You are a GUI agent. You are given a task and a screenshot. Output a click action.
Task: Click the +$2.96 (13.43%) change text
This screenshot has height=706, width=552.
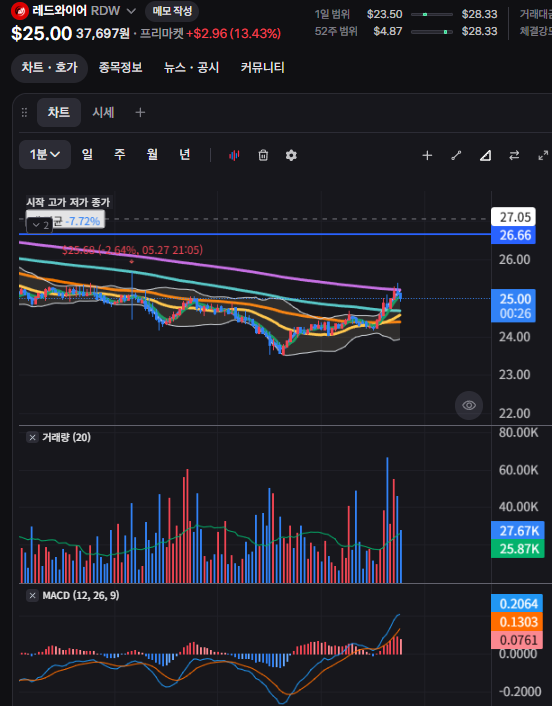(233, 33)
